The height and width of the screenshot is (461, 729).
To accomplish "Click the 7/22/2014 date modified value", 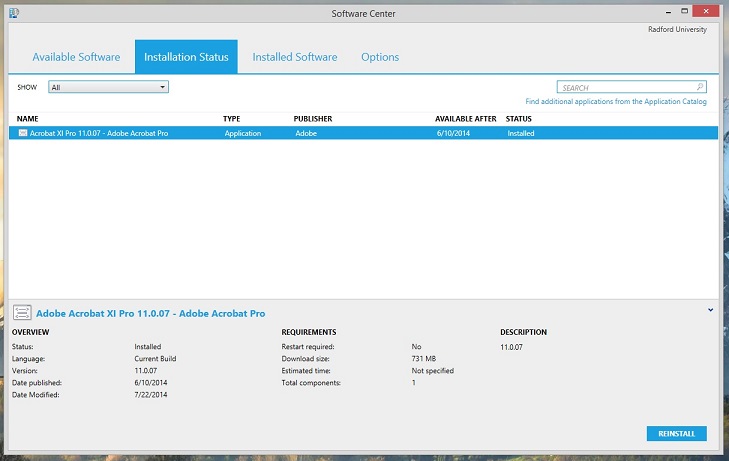I will click(151, 395).
